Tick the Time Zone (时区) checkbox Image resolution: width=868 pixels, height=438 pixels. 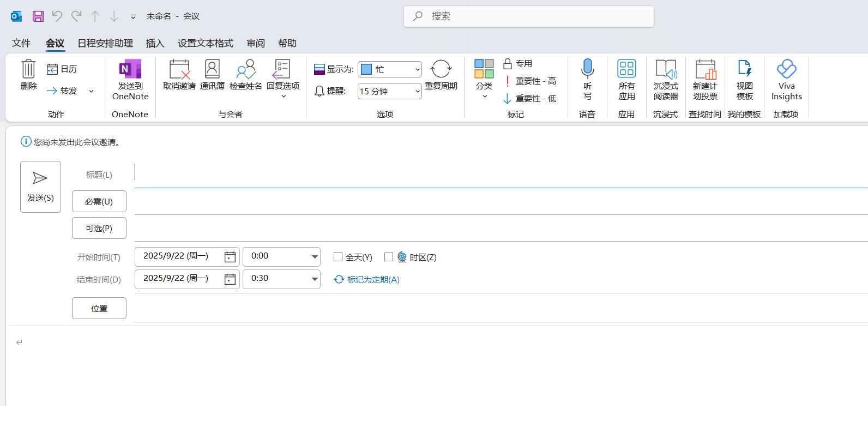pos(389,257)
